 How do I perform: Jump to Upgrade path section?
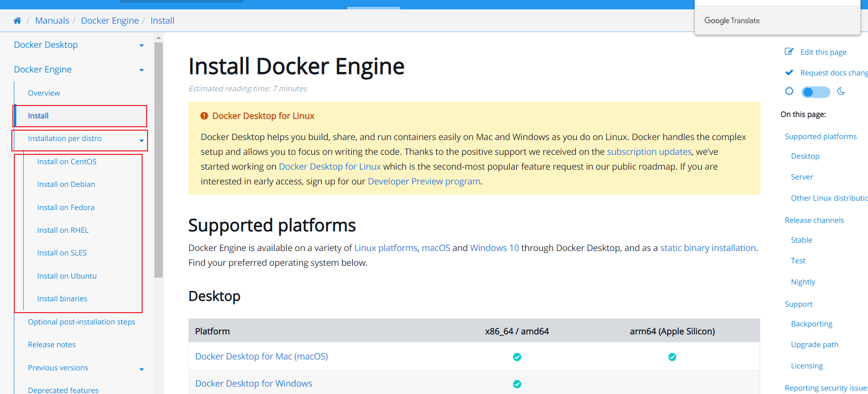pyautogui.click(x=815, y=345)
